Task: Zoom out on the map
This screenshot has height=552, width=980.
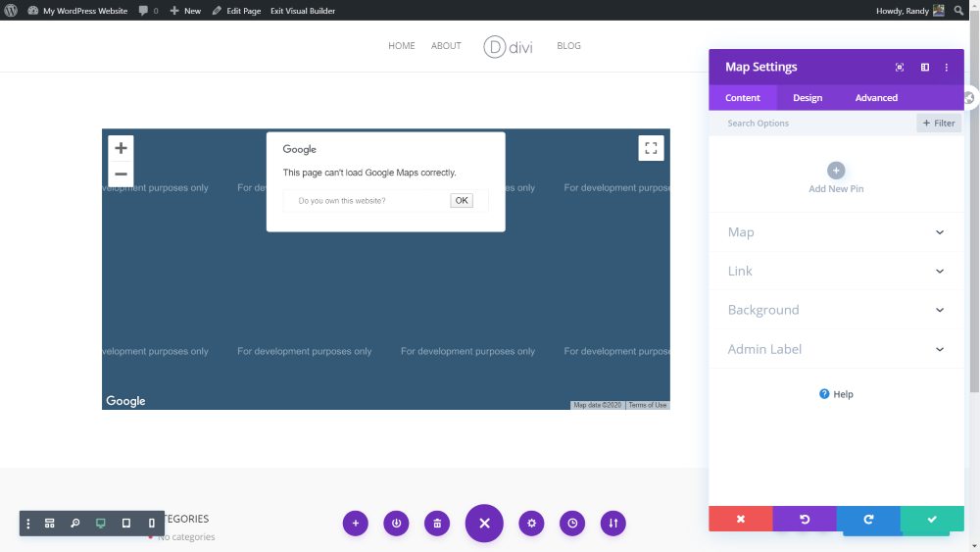Action: [x=121, y=175]
